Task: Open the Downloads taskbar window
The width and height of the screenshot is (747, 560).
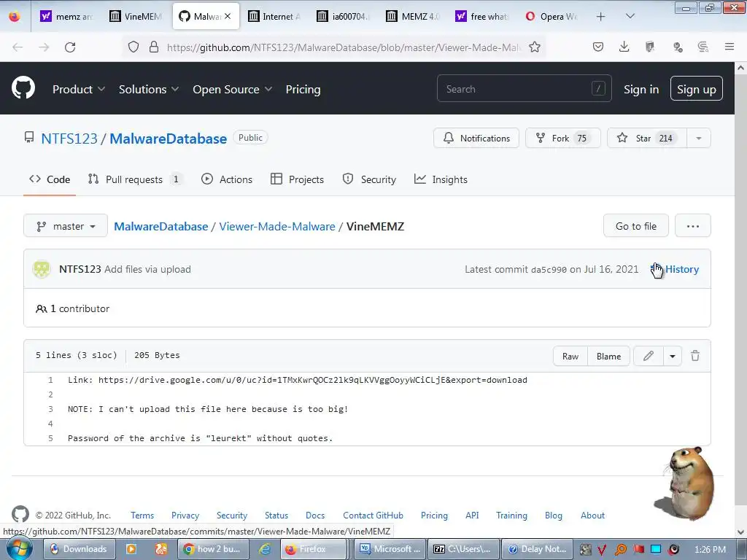Action: pyautogui.click(x=79, y=549)
